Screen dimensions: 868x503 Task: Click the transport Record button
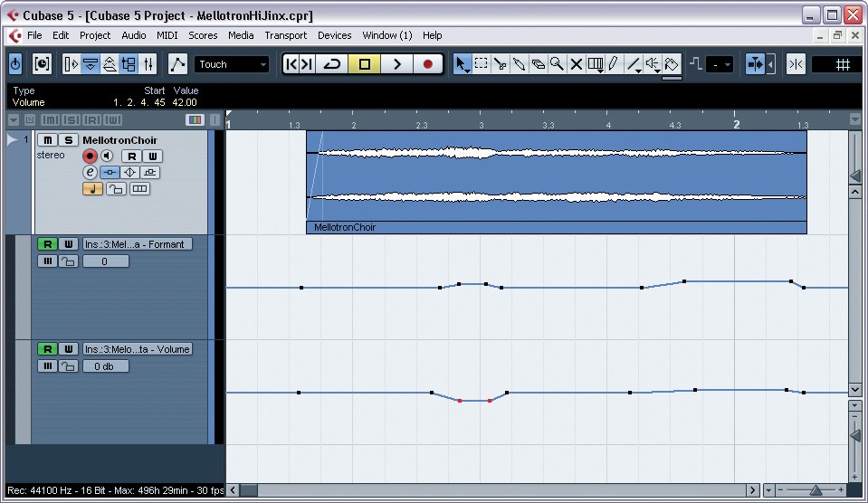coord(427,64)
